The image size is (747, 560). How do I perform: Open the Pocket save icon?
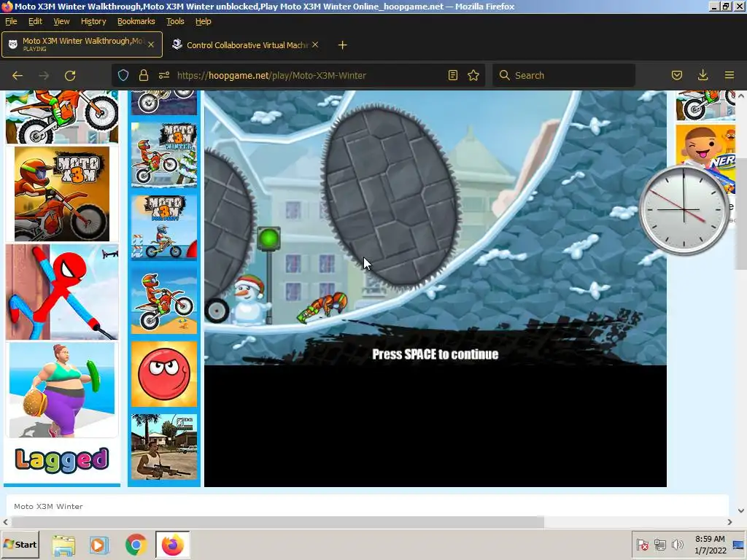click(677, 75)
